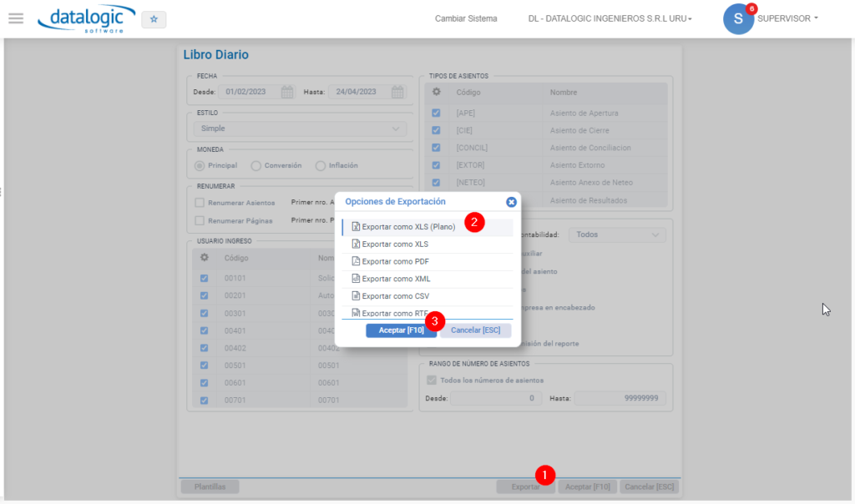Click the Usuario Ingreso gear icon
This screenshot has height=504, width=855.
coord(205,257)
